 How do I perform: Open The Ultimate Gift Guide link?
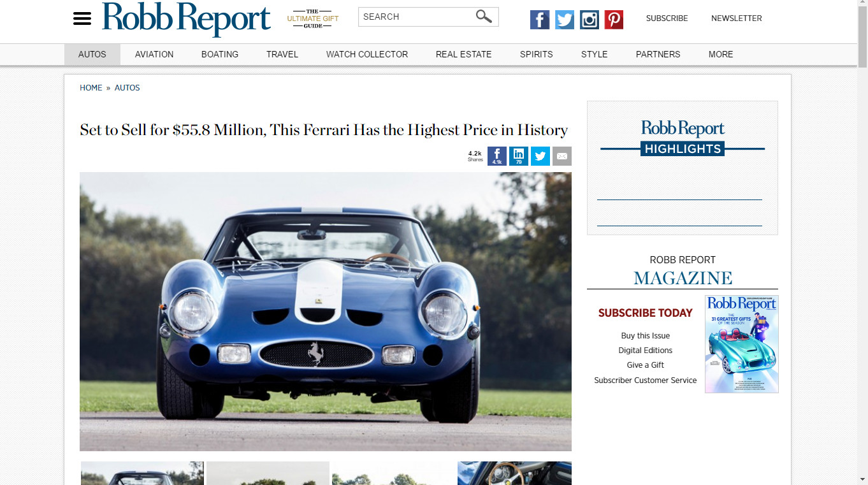(x=313, y=18)
